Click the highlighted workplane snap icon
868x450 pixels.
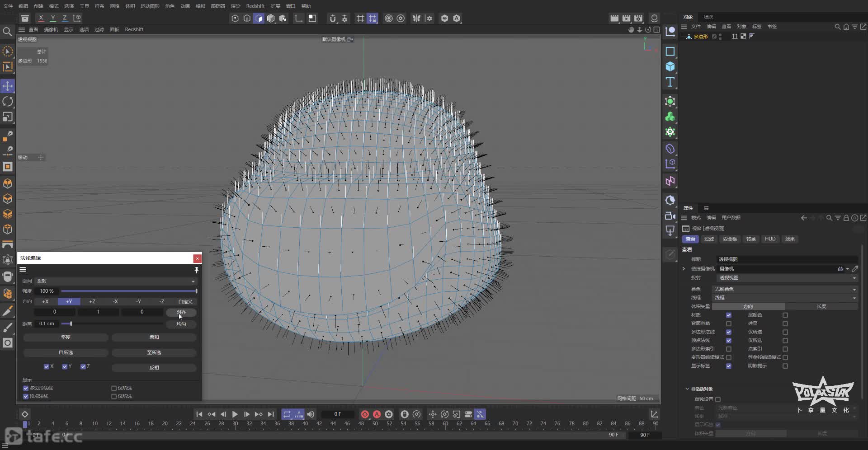(x=372, y=19)
